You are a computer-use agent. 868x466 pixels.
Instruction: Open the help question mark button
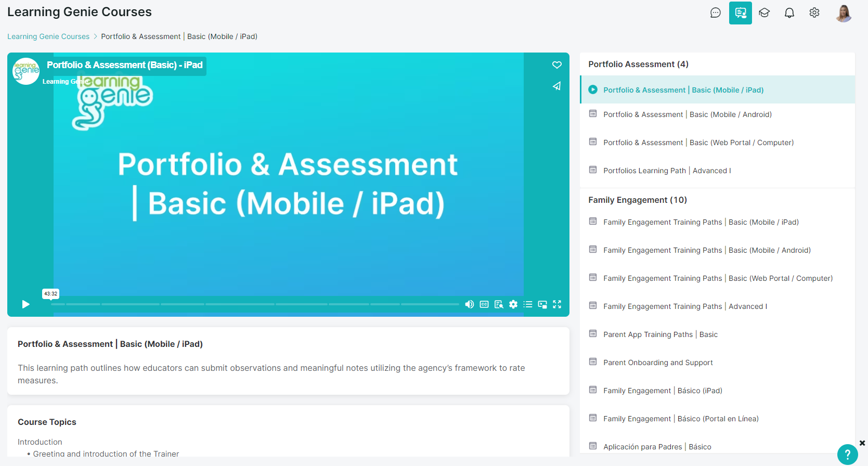[x=847, y=455]
